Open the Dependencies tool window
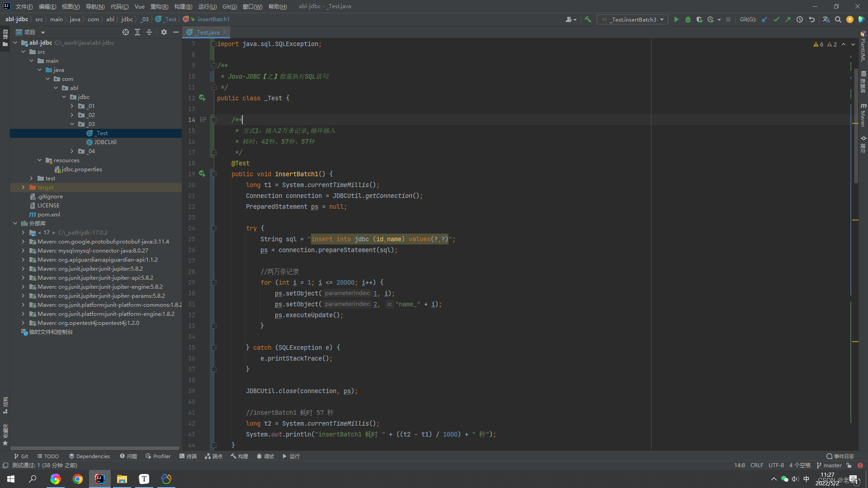This screenshot has height=488, width=868. [x=89, y=456]
